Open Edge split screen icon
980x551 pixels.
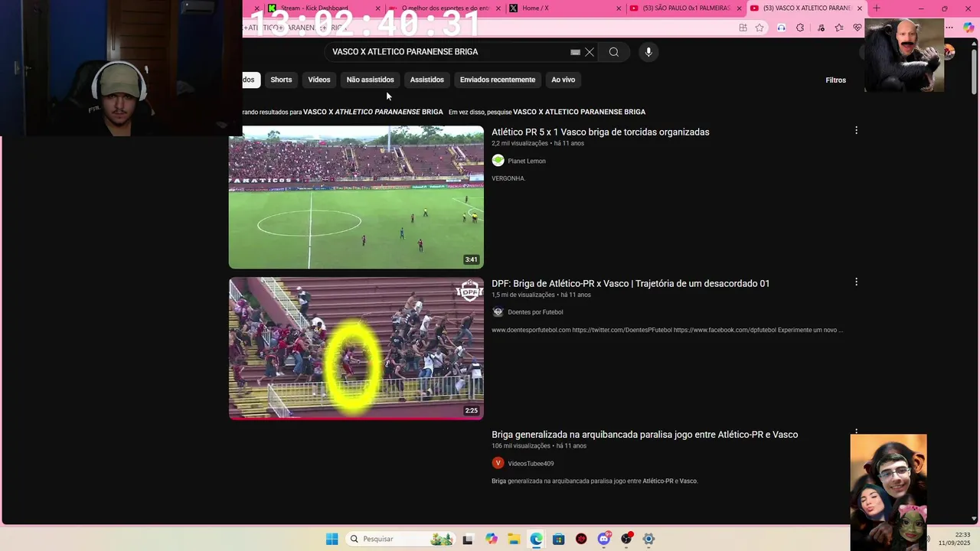(x=743, y=28)
